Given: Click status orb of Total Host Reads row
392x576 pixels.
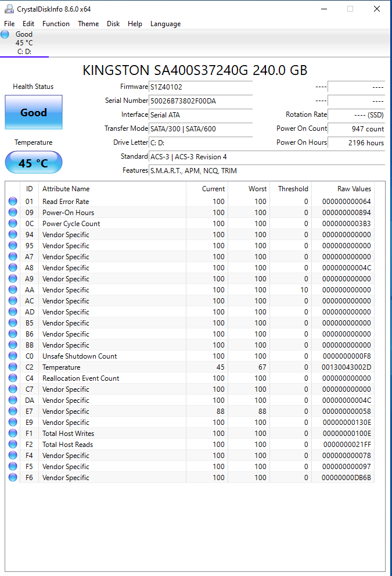Looking at the screenshot, I should click(13, 444).
